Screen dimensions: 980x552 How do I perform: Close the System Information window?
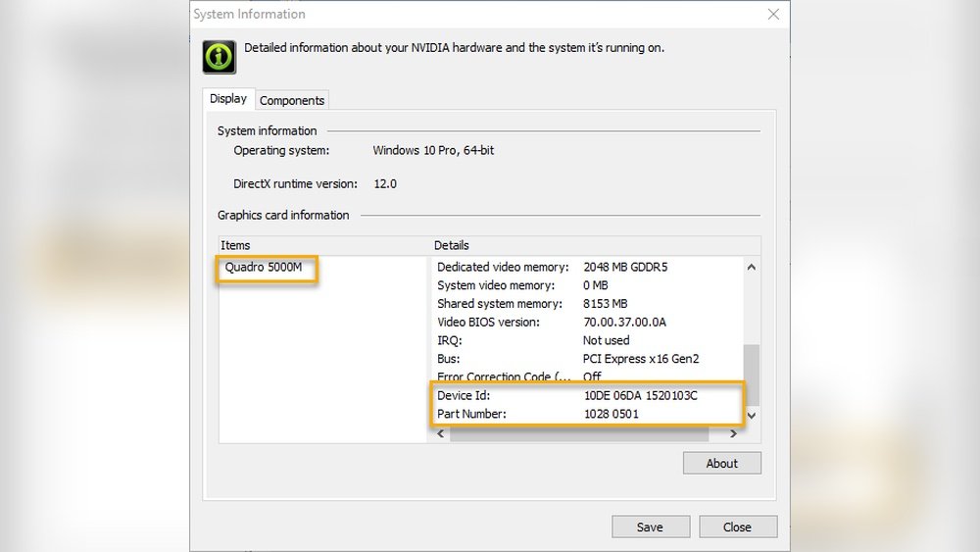point(773,14)
